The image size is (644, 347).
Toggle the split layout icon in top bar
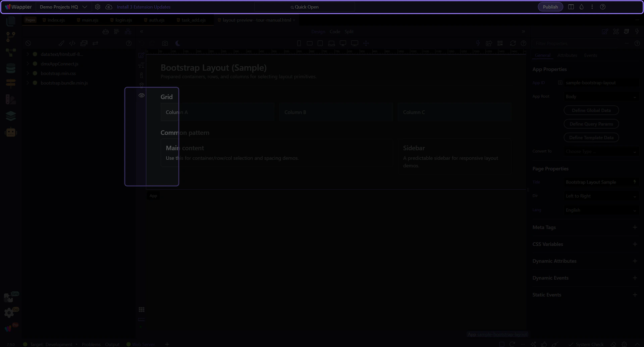tap(571, 7)
